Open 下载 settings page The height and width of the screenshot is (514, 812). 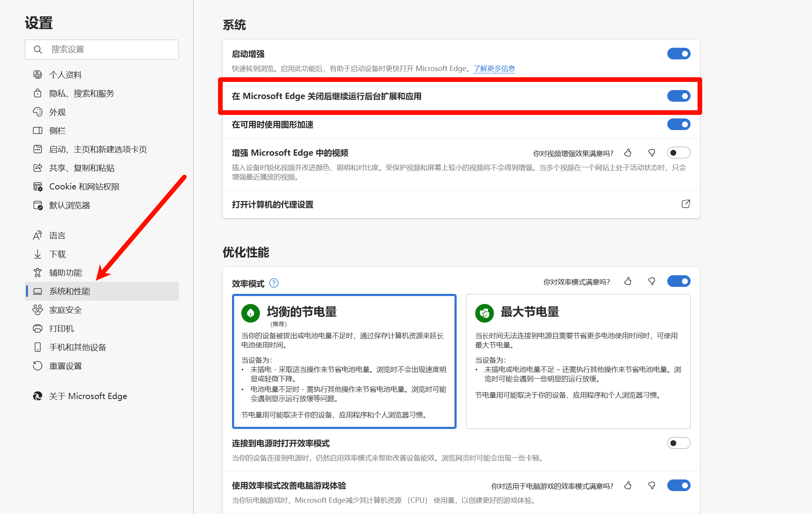click(x=102, y=254)
